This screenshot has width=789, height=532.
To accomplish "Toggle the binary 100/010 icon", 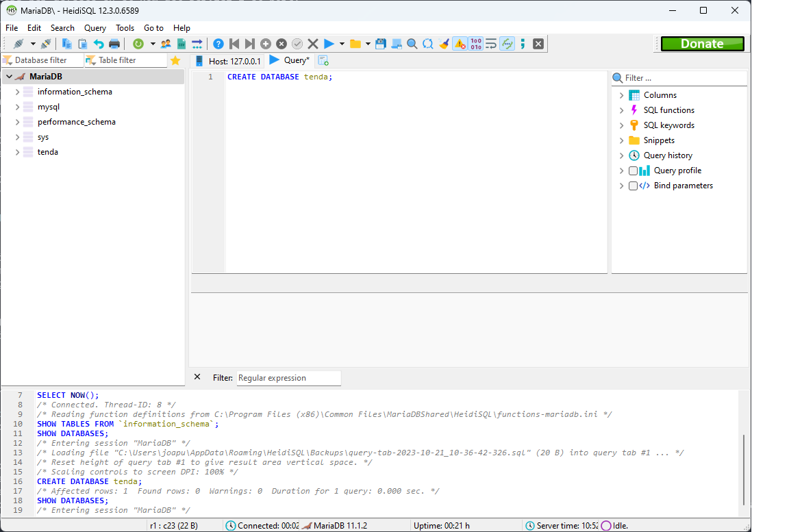I will point(476,44).
